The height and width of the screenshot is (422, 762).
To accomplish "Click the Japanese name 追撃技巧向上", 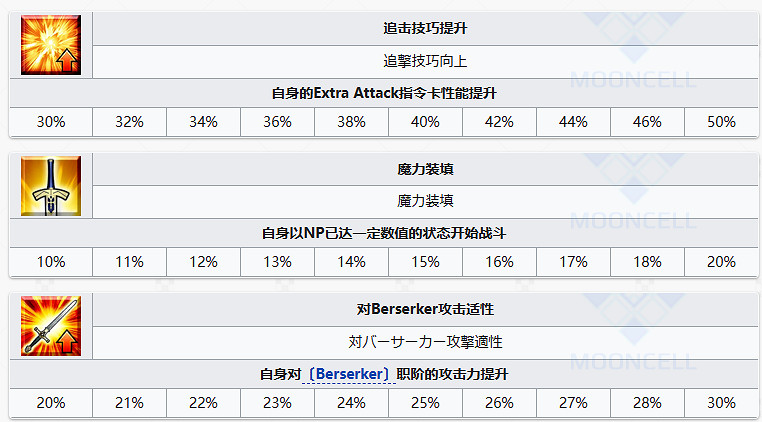I will point(425,60).
